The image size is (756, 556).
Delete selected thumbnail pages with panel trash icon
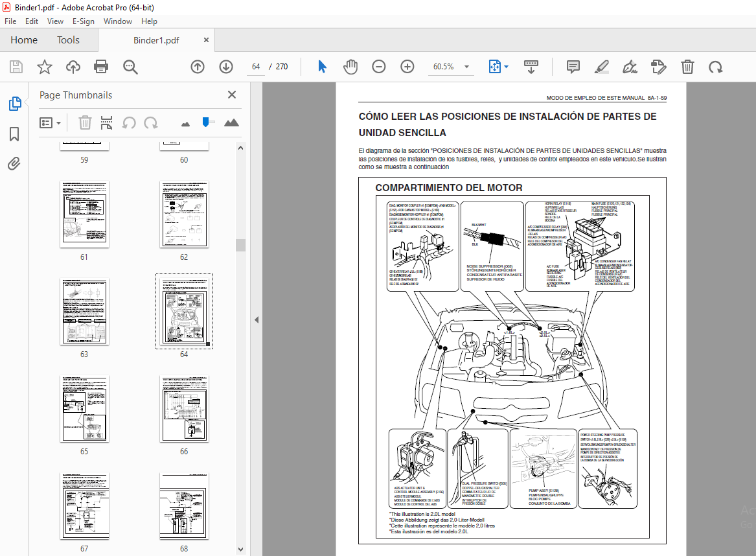tap(85, 122)
